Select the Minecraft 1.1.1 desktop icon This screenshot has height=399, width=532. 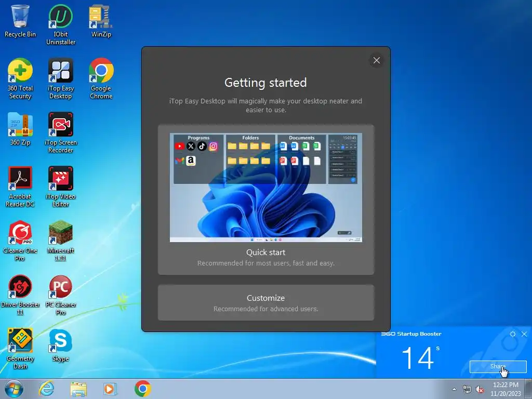pos(61,240)
